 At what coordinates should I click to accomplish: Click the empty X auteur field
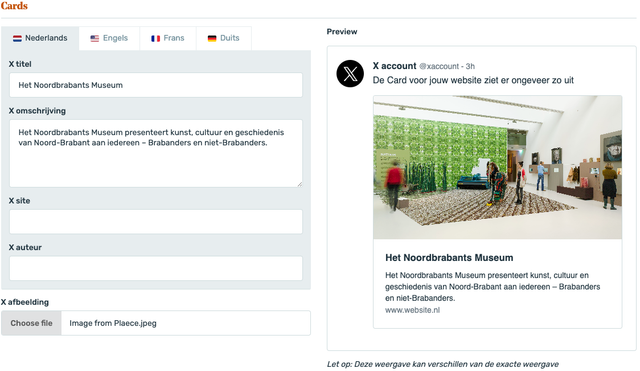click(156, 268)
